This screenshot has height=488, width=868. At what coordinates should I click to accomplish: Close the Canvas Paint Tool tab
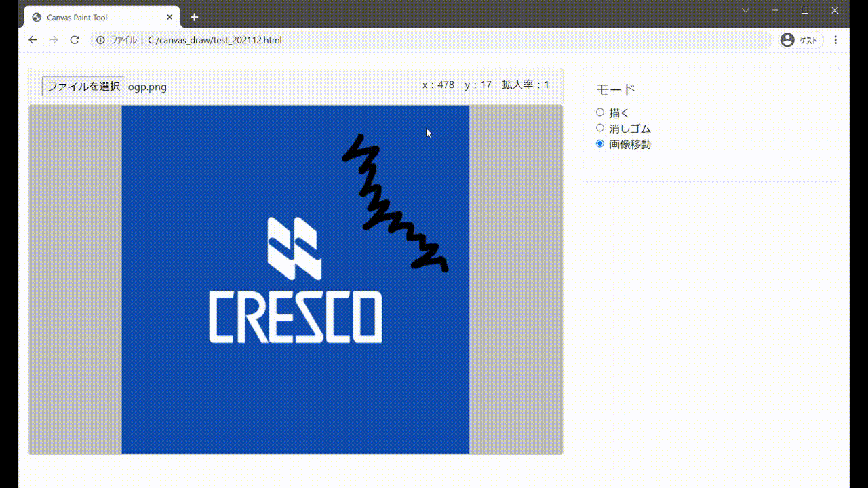[170, 17]
